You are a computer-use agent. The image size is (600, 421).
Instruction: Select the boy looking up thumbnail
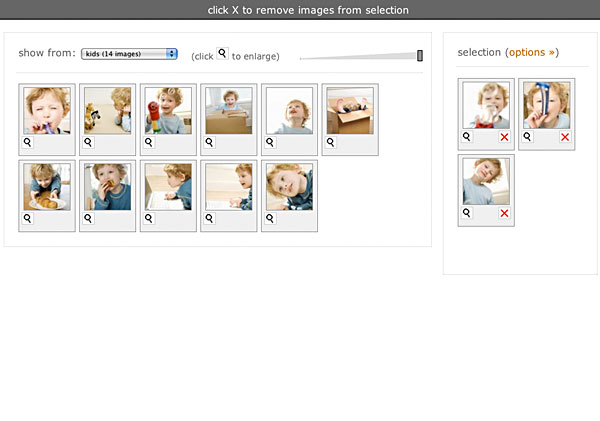click(289, 110)
